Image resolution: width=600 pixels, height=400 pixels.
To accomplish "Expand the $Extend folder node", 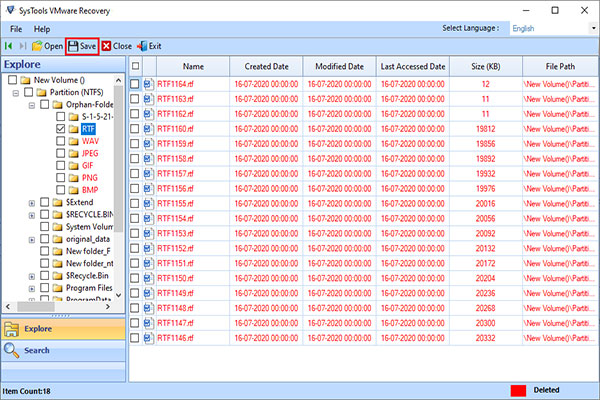I will pos(32,203).
